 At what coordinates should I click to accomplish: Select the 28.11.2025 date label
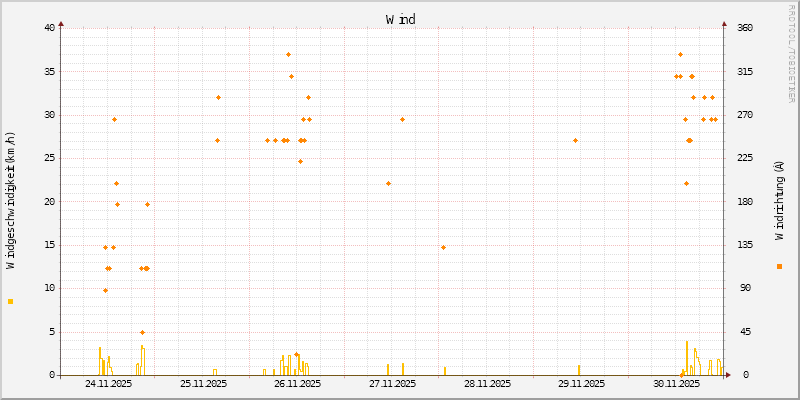pyautogui.click(x=486, y=383)
